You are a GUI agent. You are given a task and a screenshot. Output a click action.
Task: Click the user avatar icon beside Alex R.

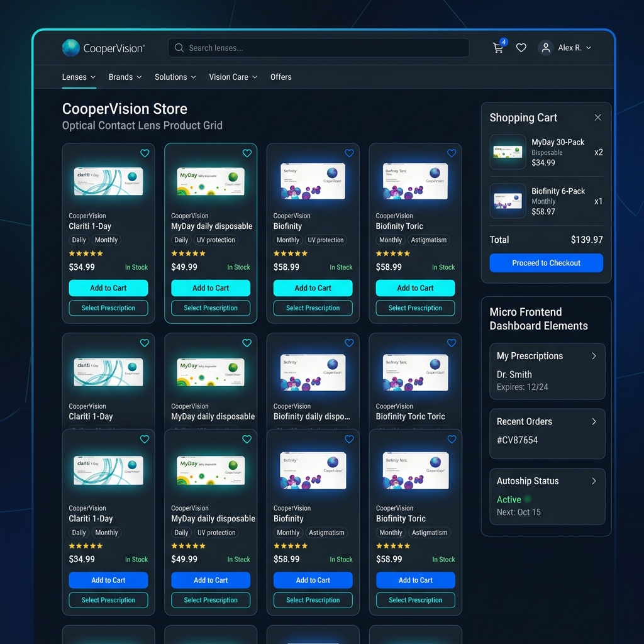[x=545, y=48]
